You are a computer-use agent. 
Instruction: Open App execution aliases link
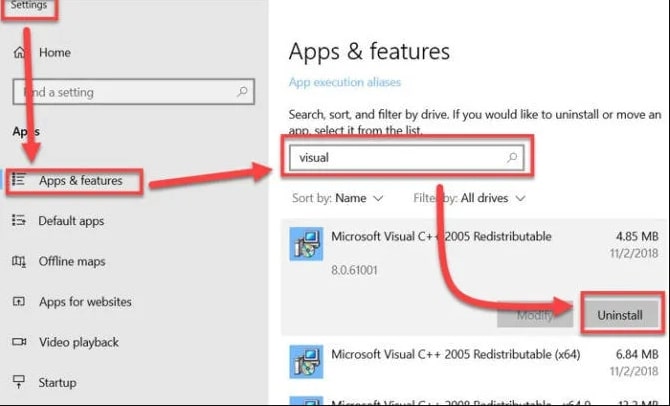pyautogui.click(x=345, y=82)
